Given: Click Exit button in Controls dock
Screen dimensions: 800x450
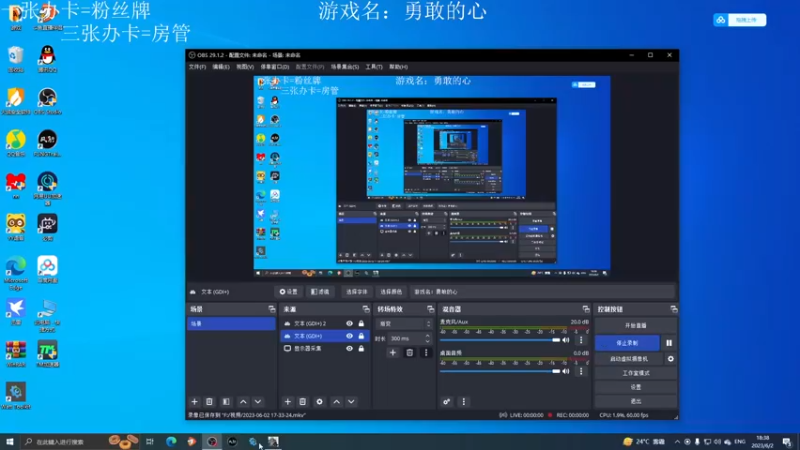Looking at the screenshot, I should tap(636, 402).
